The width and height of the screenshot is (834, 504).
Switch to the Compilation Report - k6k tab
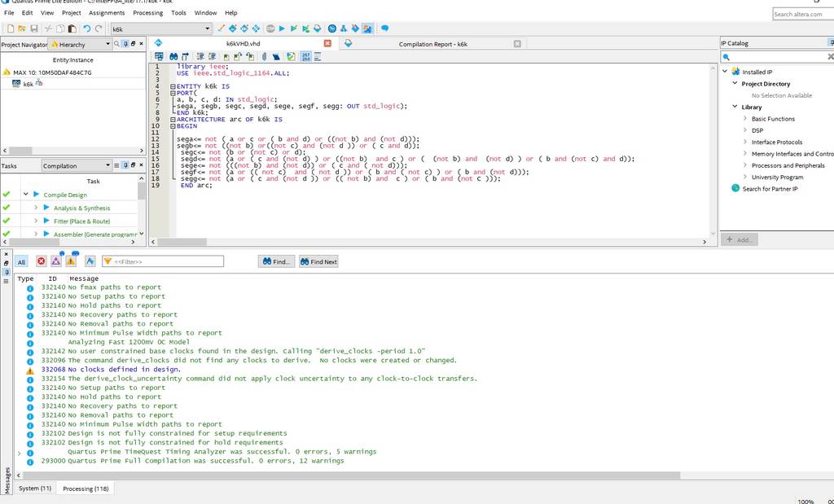[432, 44]
